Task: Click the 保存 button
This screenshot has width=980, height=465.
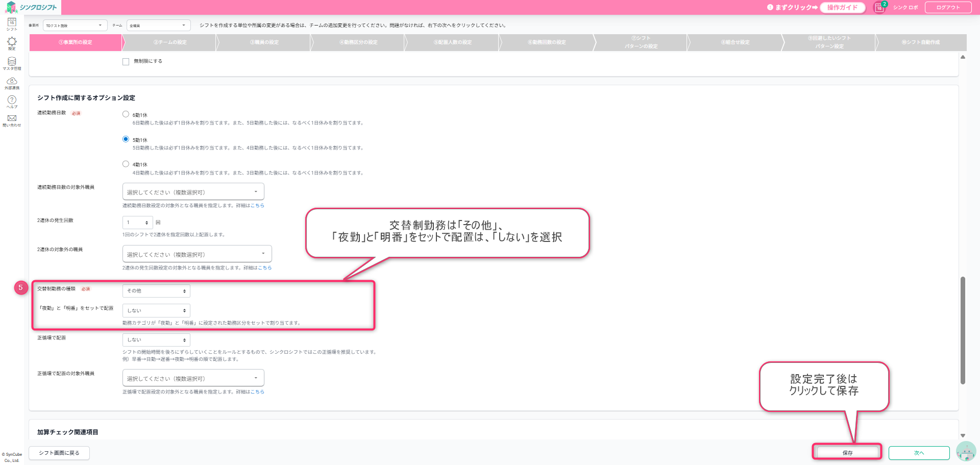Action: [847, 453]
